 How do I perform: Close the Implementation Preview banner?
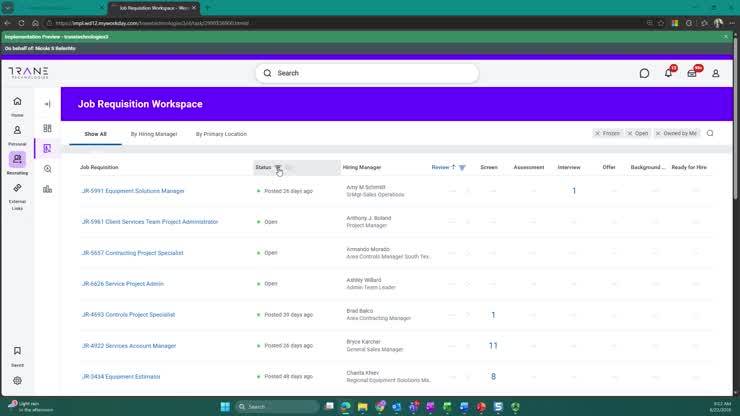[726, 37]
